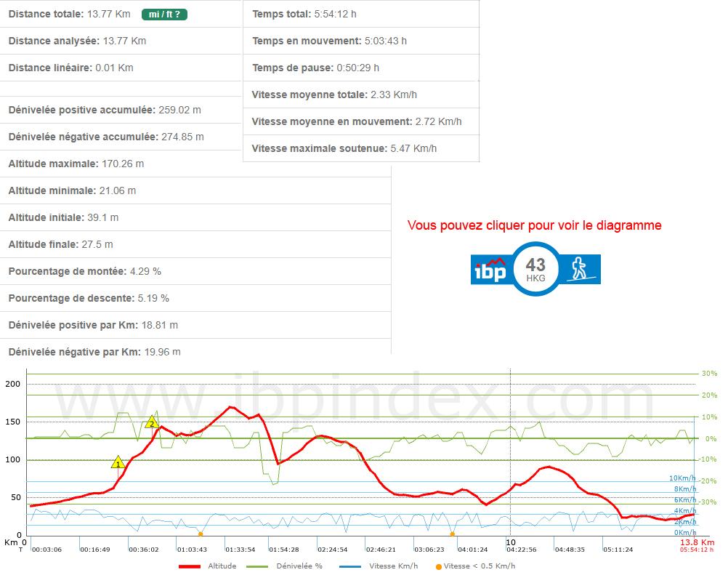Viewport: 728px width, 583px height.
Task: Click the orange low-speed dot near 04:01:24
Action: 453,534
